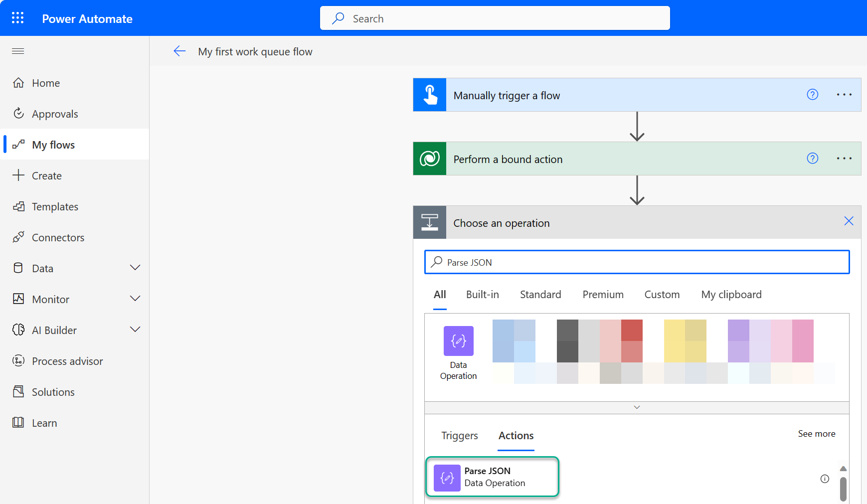The width and height of the screenshot is (867, 504).
Task: Select the Data Operation connector icon
Action: coord(458,341)
